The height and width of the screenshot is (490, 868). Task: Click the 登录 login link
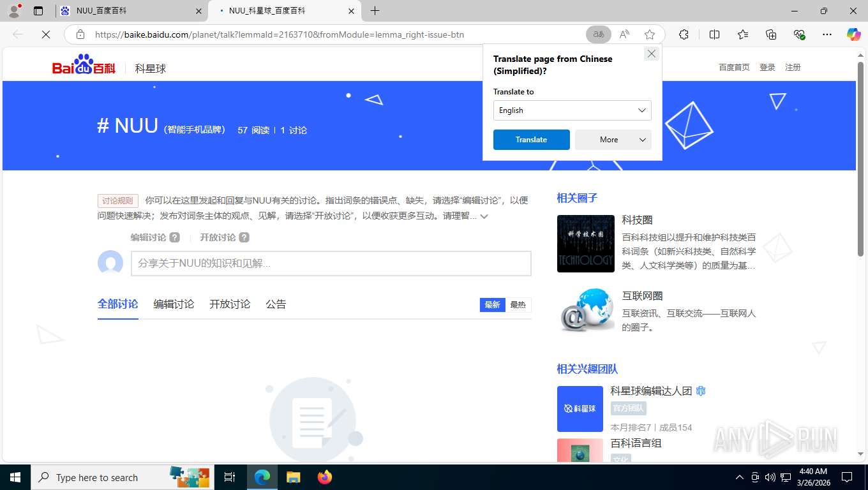(x=767, y=67)
